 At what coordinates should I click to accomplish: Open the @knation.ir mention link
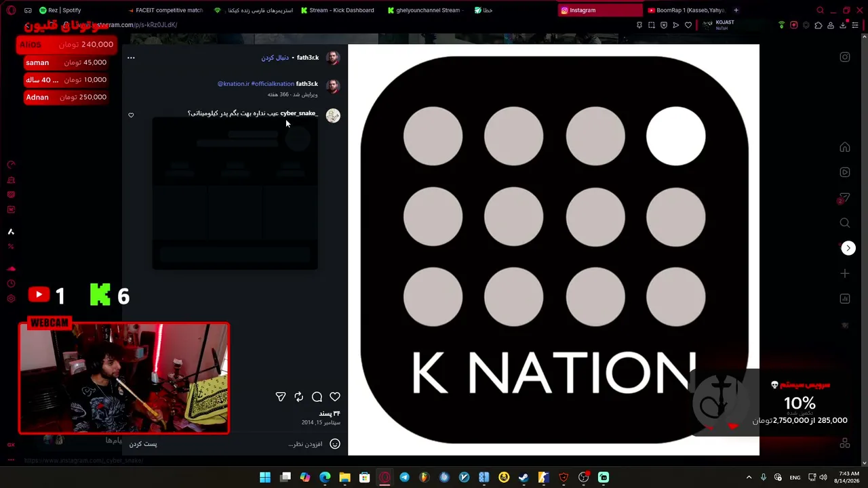233,84
